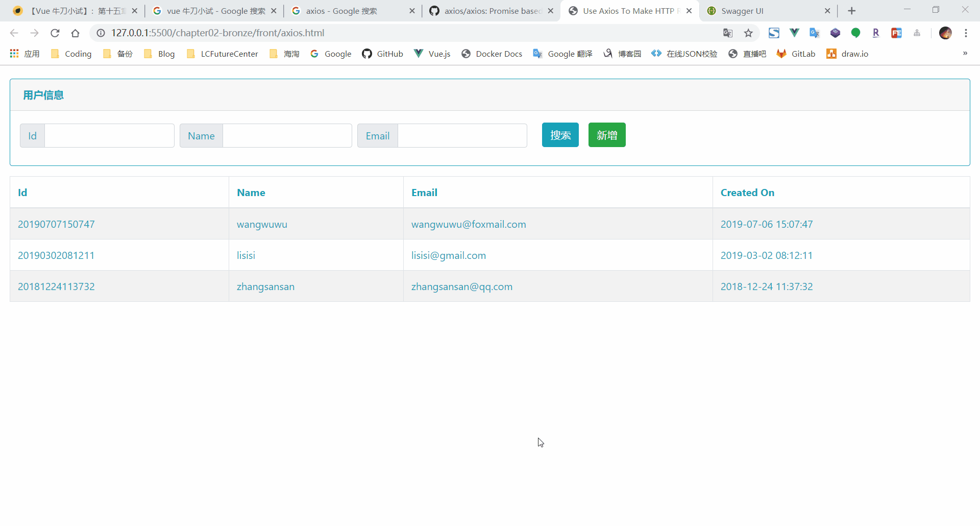Open the Google Translate extension icon
Viewport: 980px width, 526px height.
tap(815, 33)
